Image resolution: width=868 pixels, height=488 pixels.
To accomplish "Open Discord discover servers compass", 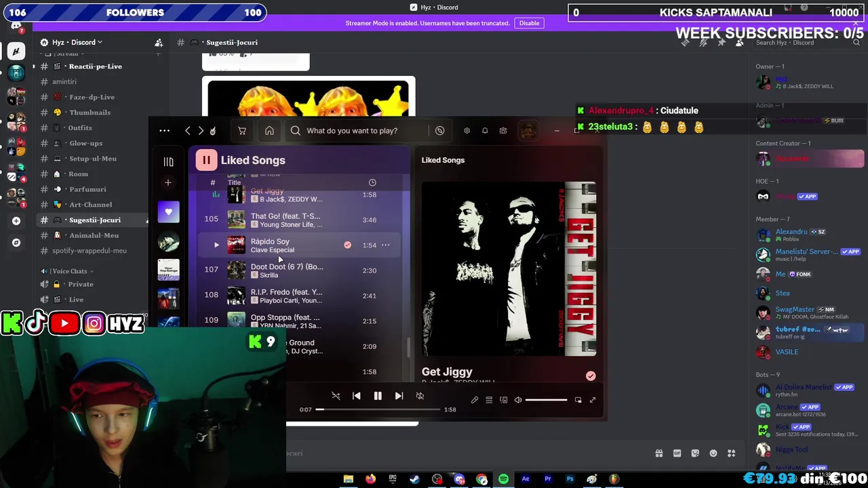I will pyautogui.click(x=16, y=243).
